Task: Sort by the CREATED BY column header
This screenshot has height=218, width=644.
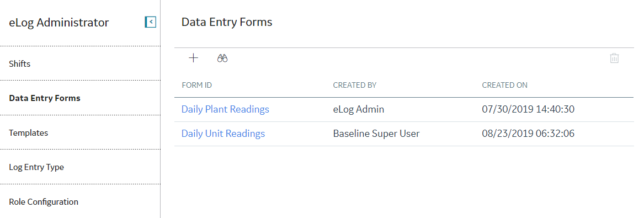Action: pyautogui.click(x=355, y=86)
